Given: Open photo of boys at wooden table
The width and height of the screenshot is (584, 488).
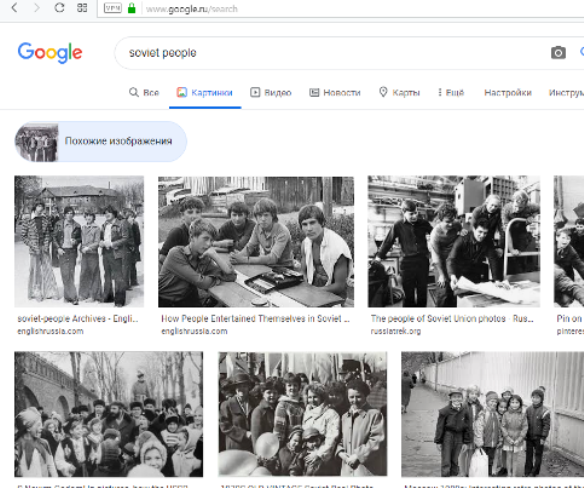Looking at the screenshot, I should click(256, 242).
